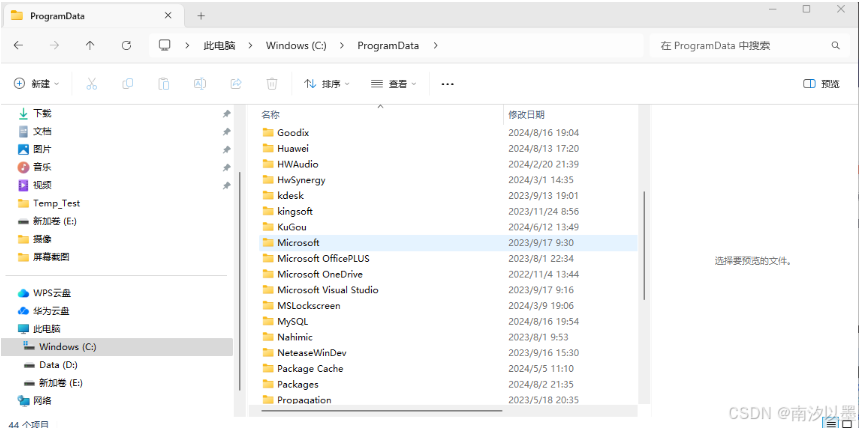Open the three-dots more options menu
859x428 pixels.
[447, 84]
